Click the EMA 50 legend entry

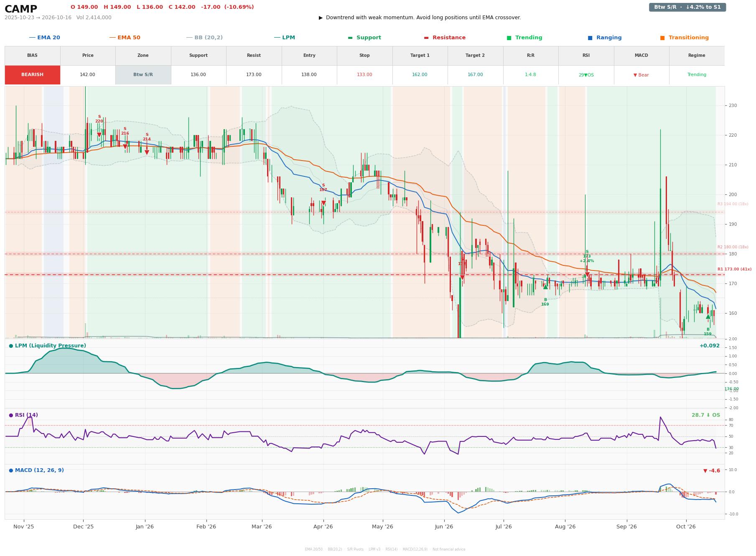tap(125, 38)
